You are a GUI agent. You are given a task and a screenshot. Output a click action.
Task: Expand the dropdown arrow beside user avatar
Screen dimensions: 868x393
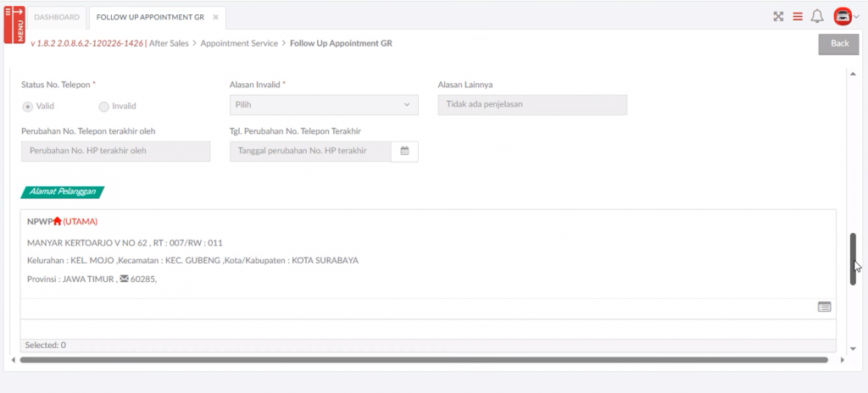tap(856, 17)
